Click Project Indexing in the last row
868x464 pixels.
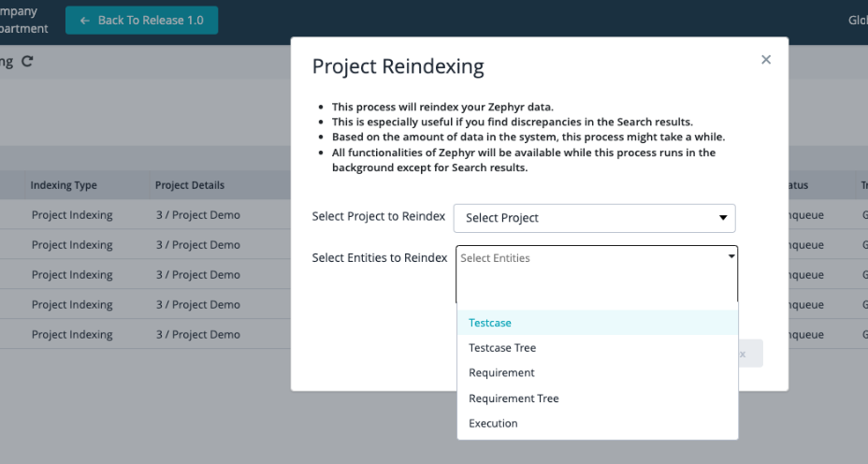[x=72, y=335]
